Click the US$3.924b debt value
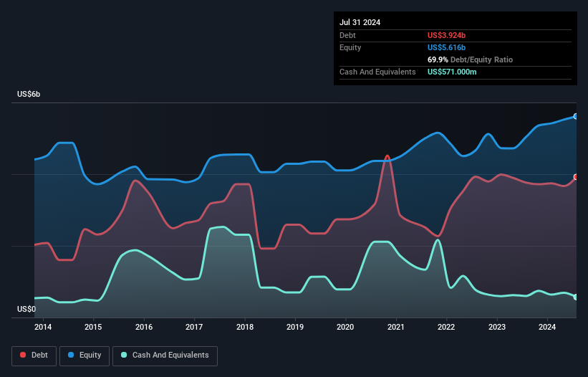Screen dimensions: 588x377 click(x=447, y=35)
